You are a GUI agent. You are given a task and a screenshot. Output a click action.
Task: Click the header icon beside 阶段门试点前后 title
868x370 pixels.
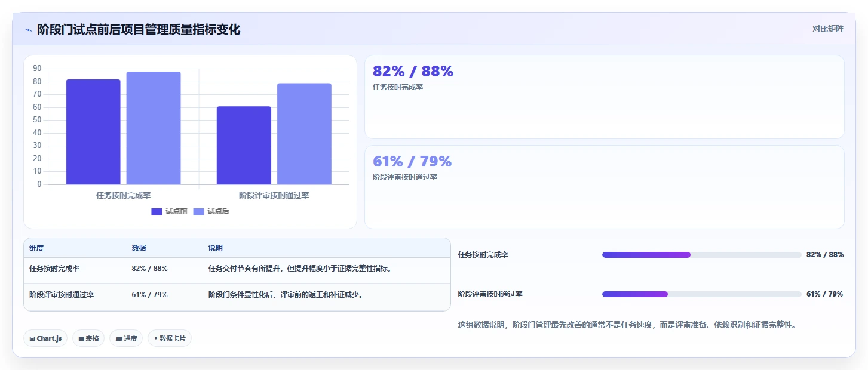pyautogui.click(x=28, y=30)
